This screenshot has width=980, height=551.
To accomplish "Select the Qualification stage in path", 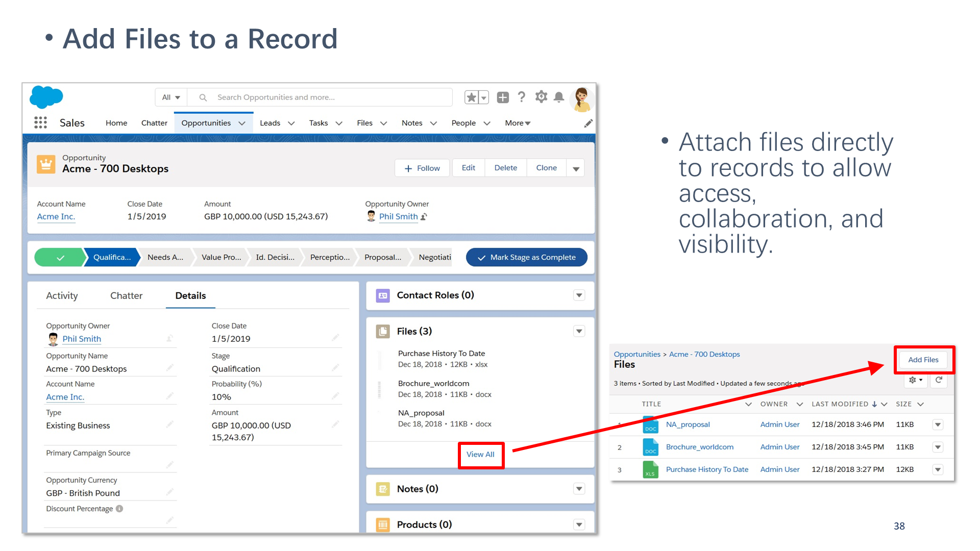I will [x=112, y=257].
